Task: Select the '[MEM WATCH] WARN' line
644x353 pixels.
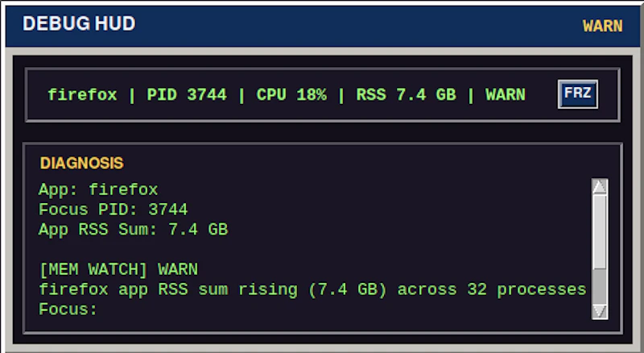Action: pos(118,270)
